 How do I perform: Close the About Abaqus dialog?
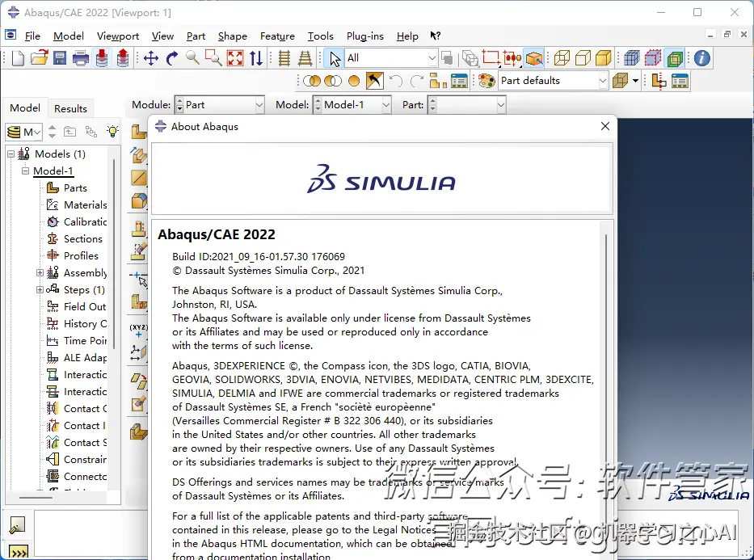tap(605, 126)
